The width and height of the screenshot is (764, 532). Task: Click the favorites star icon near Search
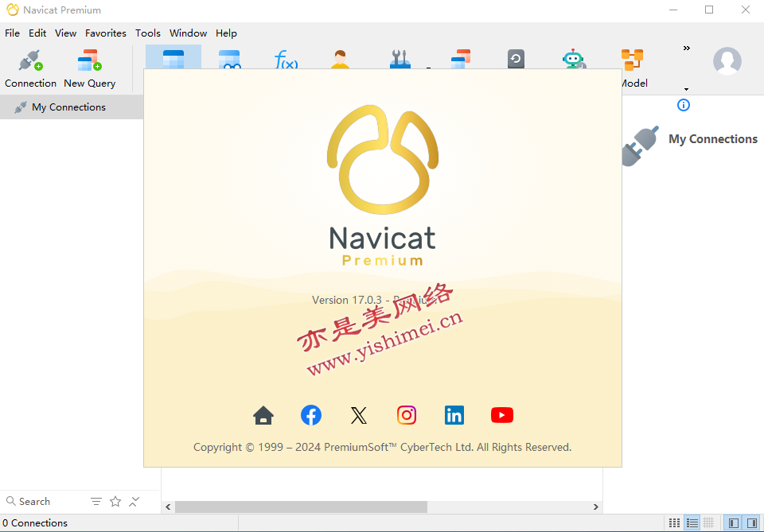point(115,501)
